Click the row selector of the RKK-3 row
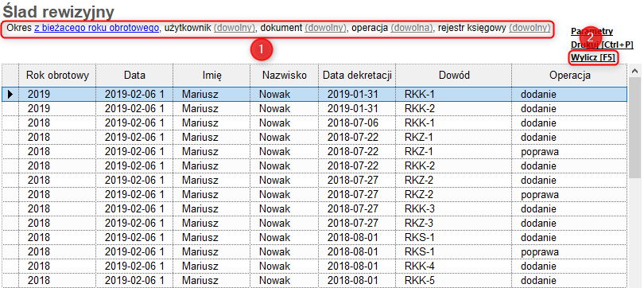 click(x=10, y=208)
